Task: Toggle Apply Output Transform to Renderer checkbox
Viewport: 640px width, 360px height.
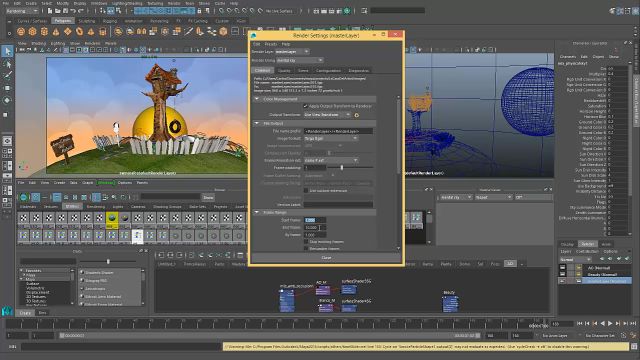Action: [305, 106]
